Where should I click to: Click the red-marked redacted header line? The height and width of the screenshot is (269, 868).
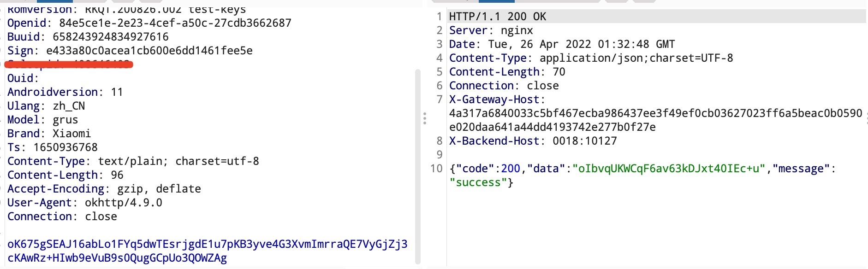point(69,64)
